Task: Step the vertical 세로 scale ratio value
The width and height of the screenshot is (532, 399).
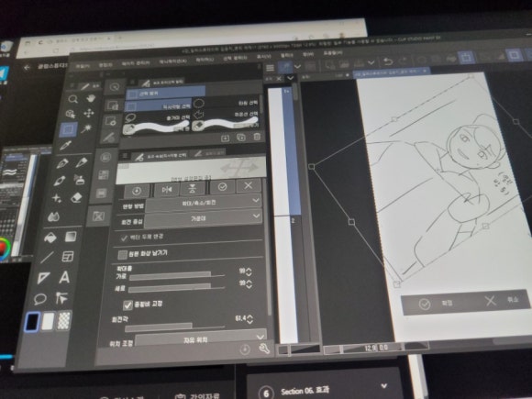Action: (249, 284)
